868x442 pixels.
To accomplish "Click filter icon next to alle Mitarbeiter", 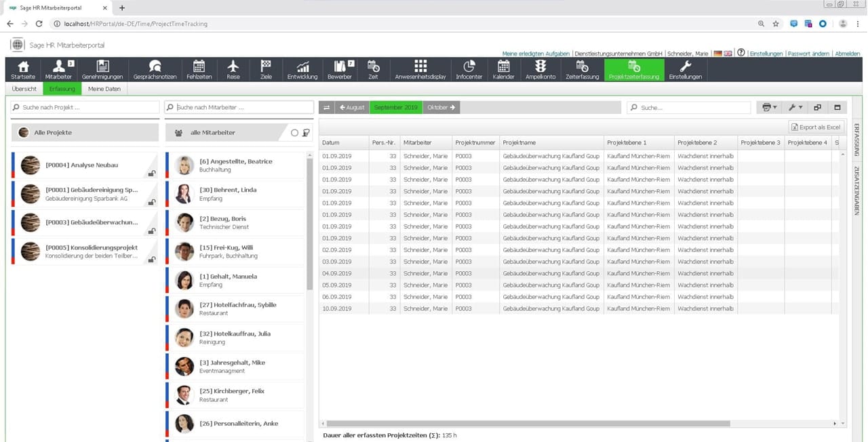I will coord(307,133).
